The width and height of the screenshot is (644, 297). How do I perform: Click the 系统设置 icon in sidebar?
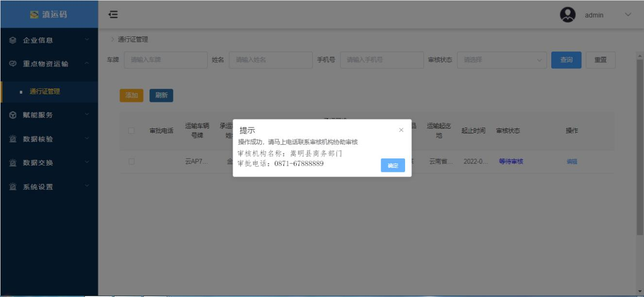coord(13,187)
